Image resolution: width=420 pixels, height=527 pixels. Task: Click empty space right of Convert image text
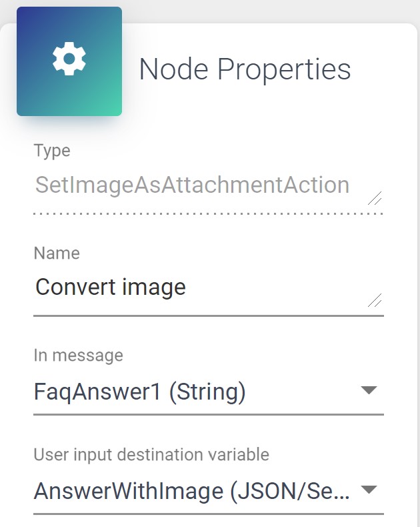[x=280, y=288]
